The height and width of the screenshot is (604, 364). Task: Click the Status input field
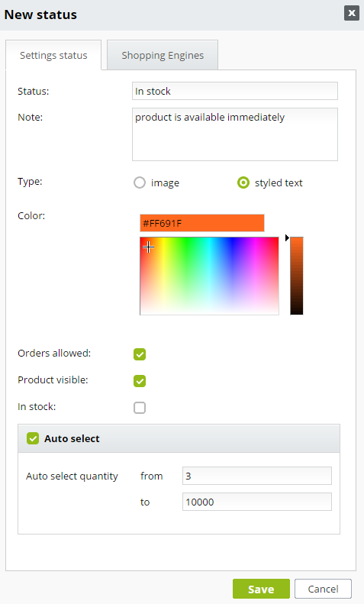tap(235, 91)
